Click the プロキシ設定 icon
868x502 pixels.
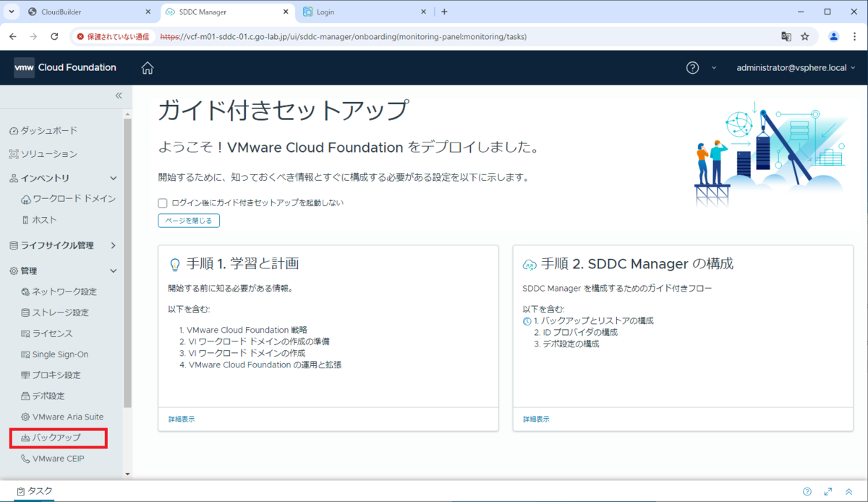(26, 376)
